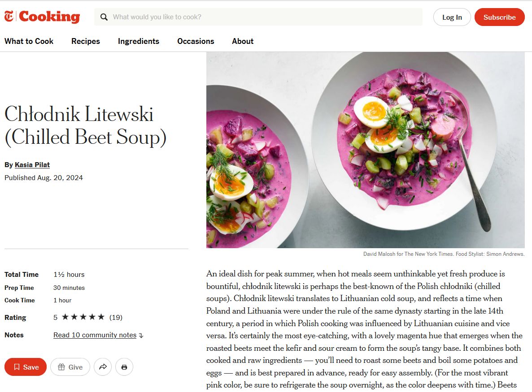Open the What to Cook menu
Image resolution: width=532 pixels, height=392 pixels.
(29, 41)
